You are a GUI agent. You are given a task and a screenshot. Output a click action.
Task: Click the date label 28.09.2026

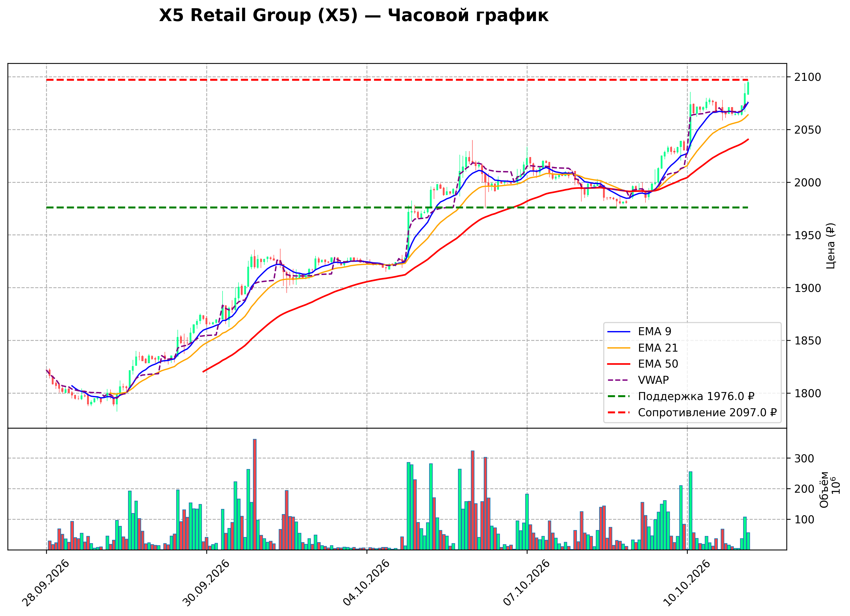coord(46,583)
